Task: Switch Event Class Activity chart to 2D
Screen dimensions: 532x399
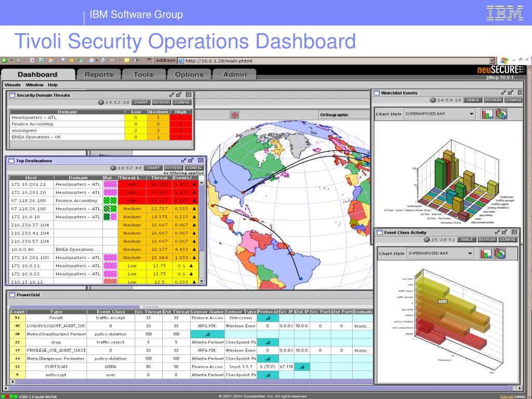Action: pyautogui.click(x=486, y=254)
